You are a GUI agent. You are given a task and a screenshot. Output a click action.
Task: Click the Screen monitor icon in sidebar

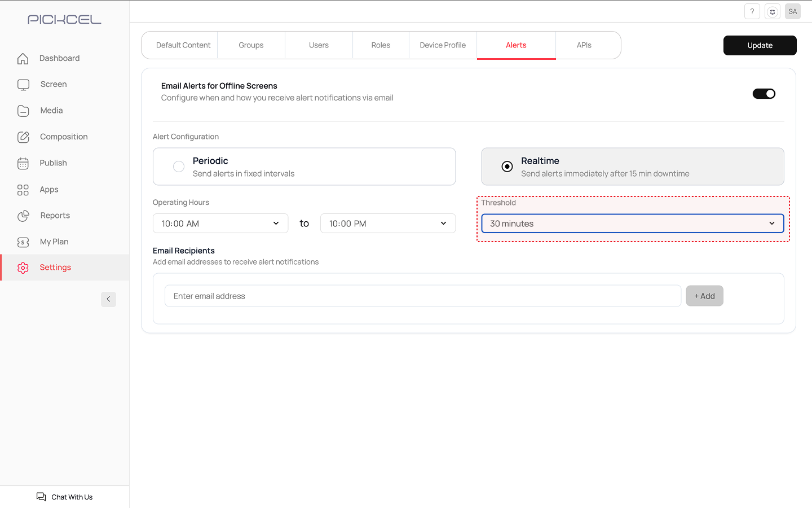tap(23, 85)
